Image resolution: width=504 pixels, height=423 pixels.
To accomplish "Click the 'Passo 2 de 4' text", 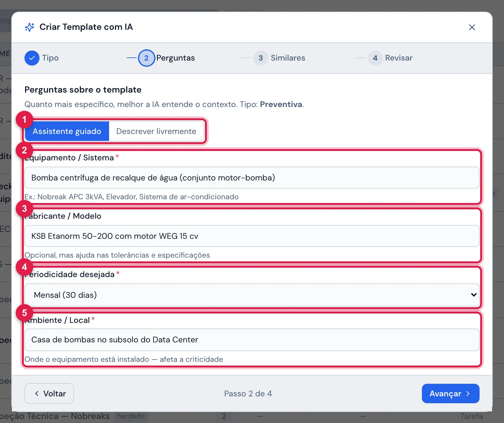I will pos(248,394).
